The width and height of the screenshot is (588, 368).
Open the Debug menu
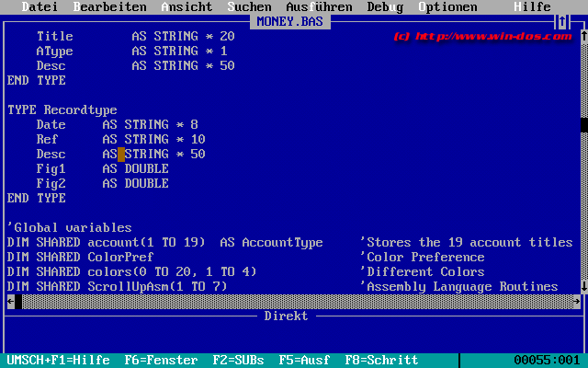tap(385, 6)
